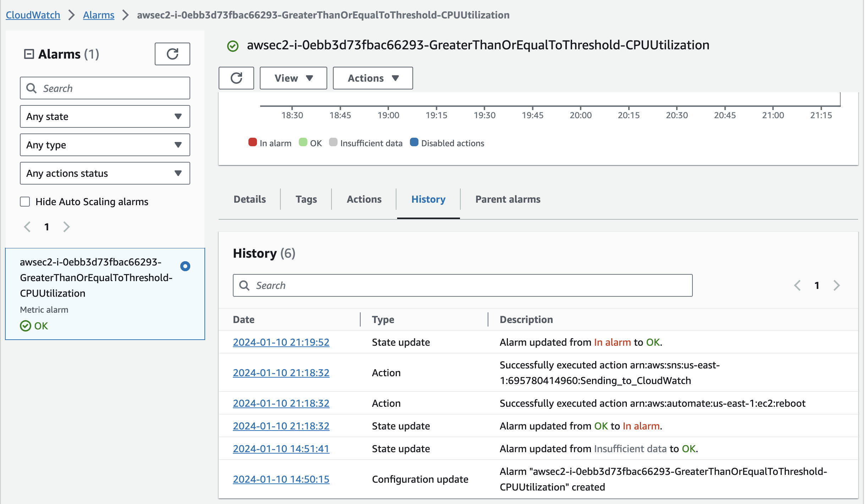Select the alarm's radio button in list
The width and height of the screenshot is (866, 504).
point(185,266)
